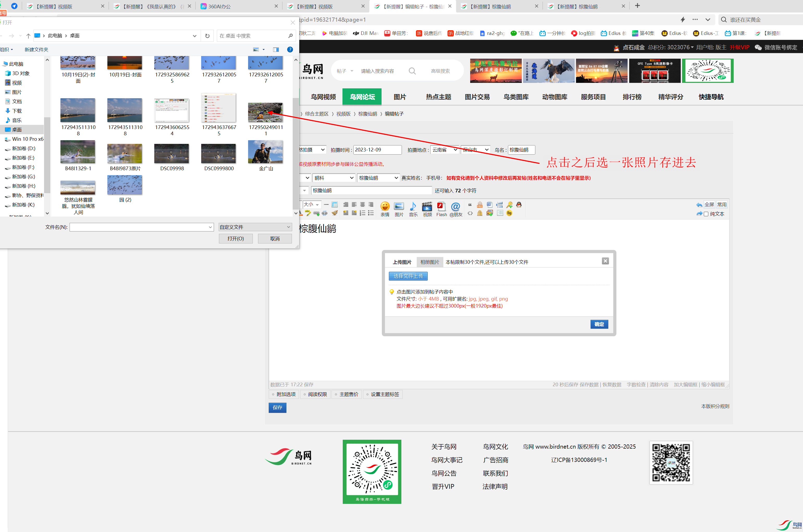The image size is (803, 532).
Task: Open the 大小 font size dropdown
Action: click(x=311, y=205)
